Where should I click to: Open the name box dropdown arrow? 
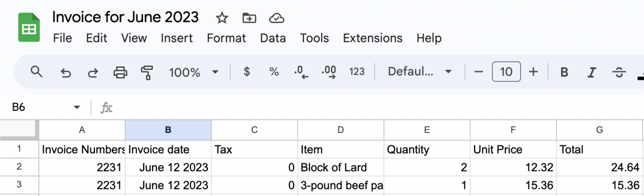tap(77, 108)
